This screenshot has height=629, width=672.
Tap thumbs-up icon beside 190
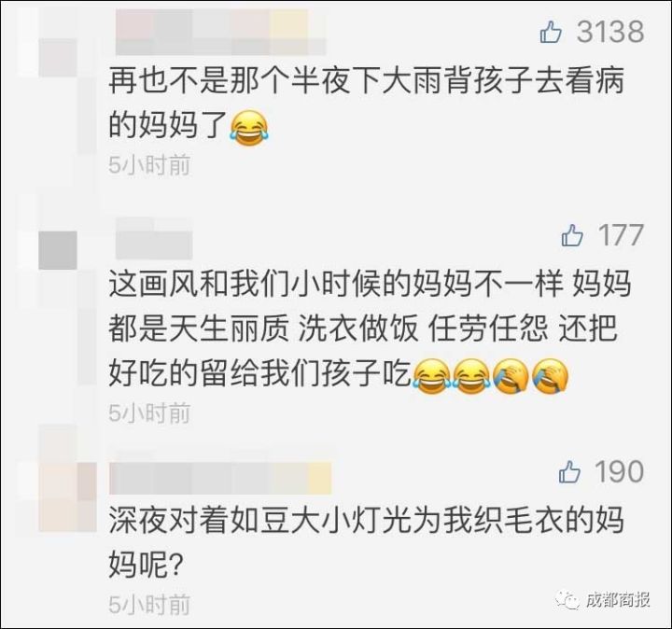click(570, 472)
